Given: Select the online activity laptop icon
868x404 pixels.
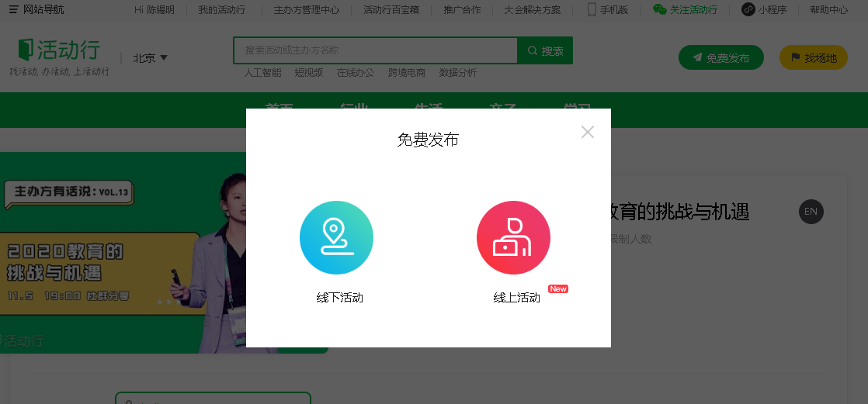Looking at the screenshot, I should [513, 237].
